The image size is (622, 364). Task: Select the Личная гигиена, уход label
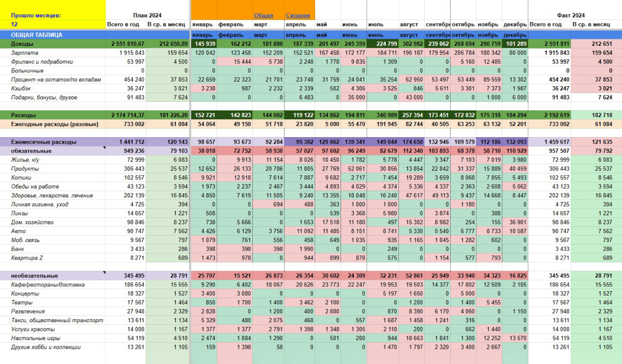tap(40, 204)
